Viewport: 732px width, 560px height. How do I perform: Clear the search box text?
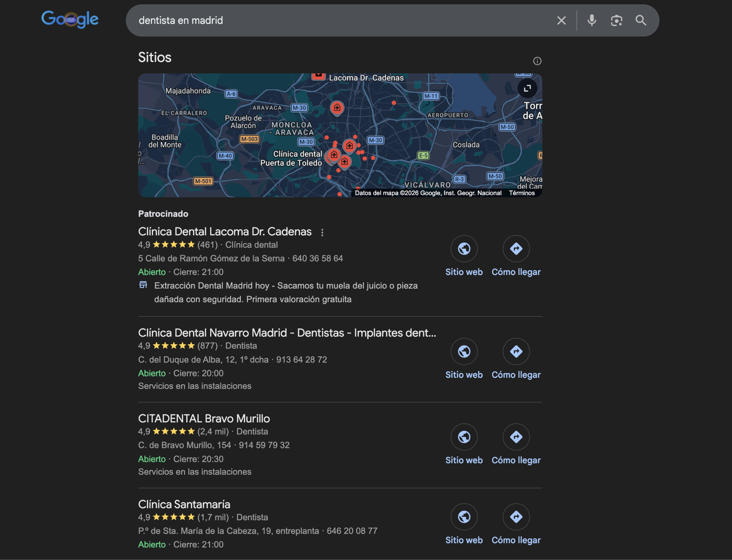(x=561, y=21)
